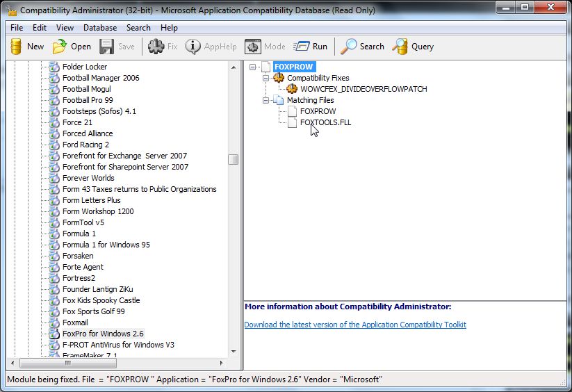
Task: Open the View menu
Action: pos(65,28)
